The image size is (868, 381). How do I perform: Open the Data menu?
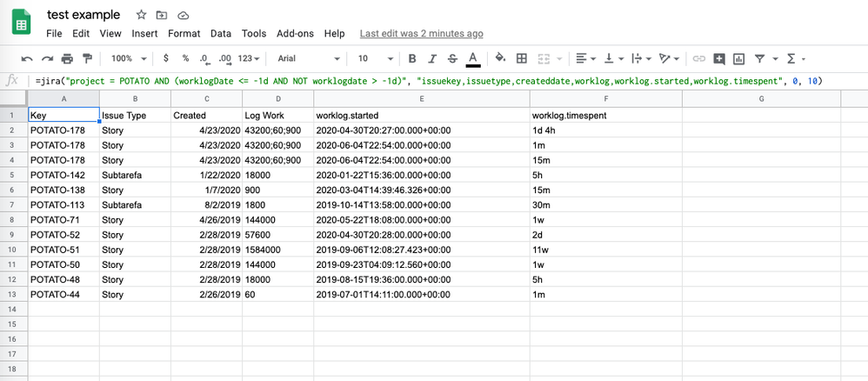[221, 34]
